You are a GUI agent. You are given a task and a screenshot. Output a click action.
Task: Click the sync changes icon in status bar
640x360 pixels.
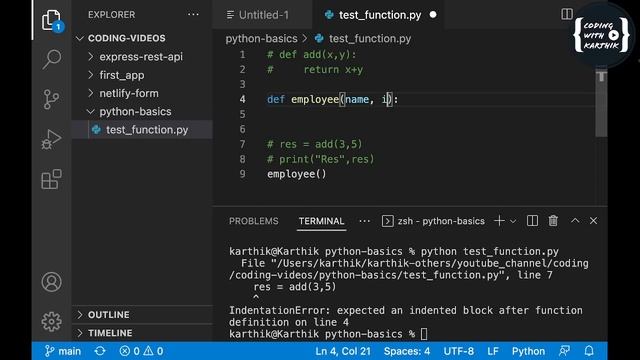point(100,351)
